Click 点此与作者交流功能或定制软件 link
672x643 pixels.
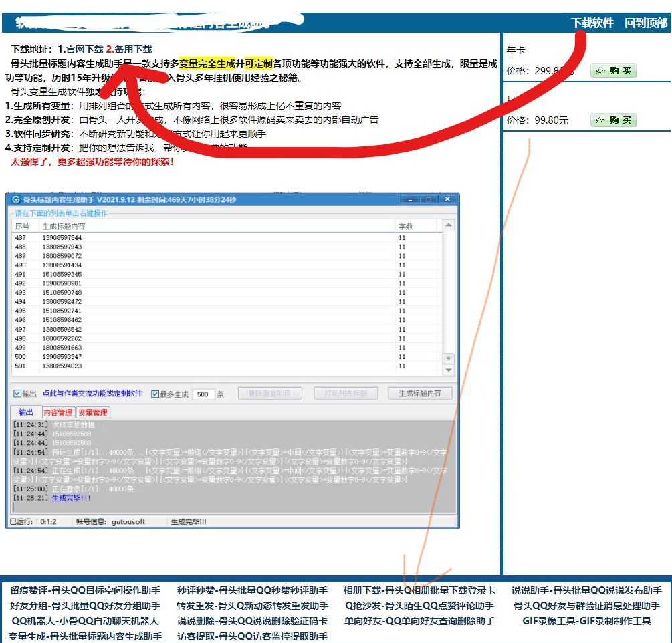92,393
